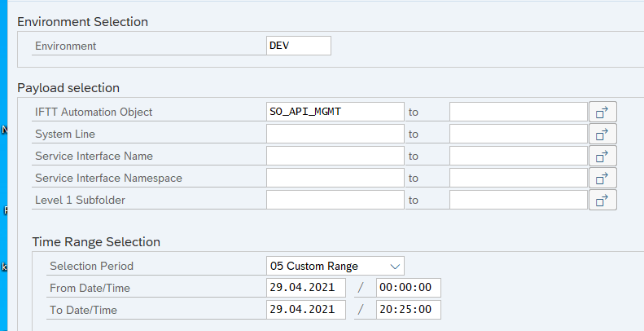The image size is (644, 331).
Task: Select the Service Interface Name from field
Action: click(x=335, y=156)
